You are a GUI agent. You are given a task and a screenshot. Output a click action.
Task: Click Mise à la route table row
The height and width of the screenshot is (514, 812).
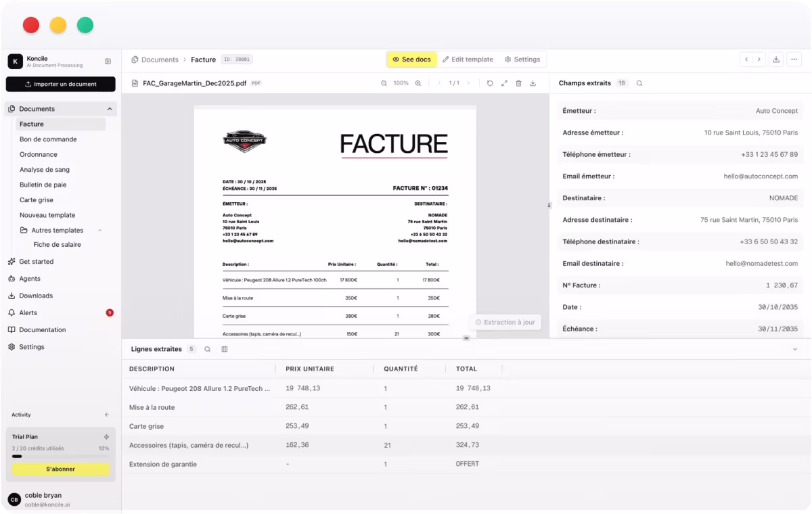coord(466,407)
